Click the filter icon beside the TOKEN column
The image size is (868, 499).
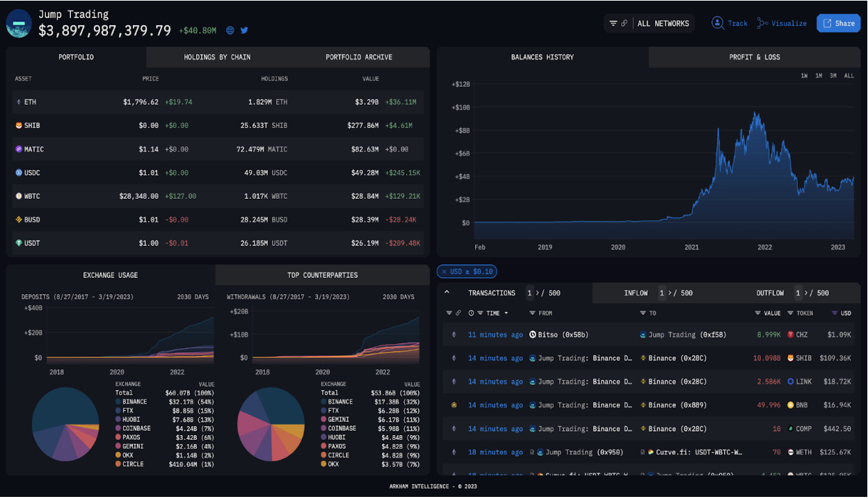coord(790,313)
